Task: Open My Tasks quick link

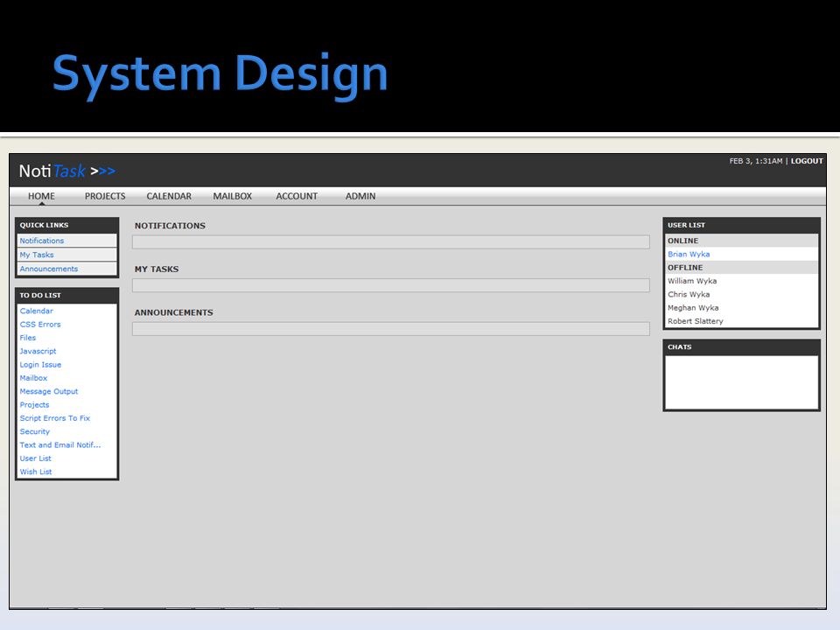Action: coord(67,255)
